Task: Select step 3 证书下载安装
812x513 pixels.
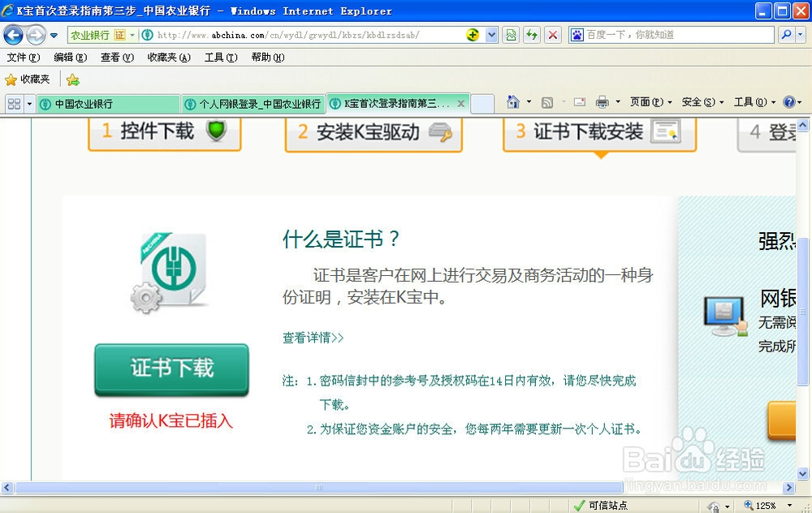Action: point(600,134)
